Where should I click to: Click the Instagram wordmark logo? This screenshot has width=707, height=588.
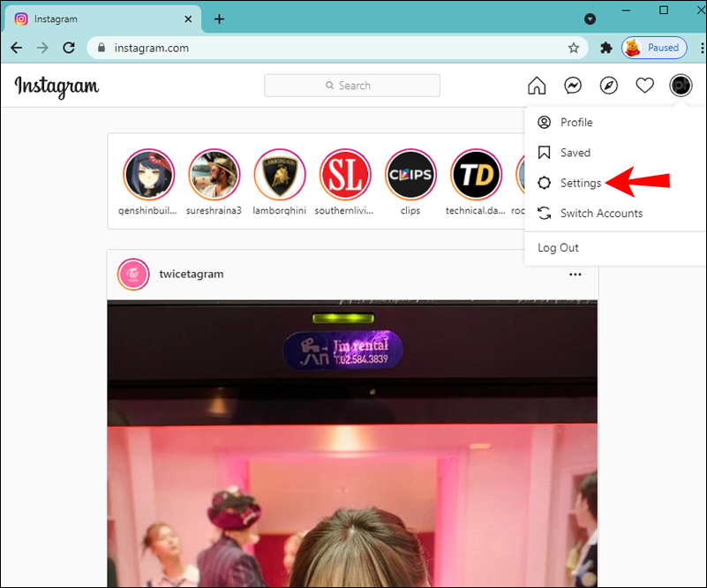click(x=56, y=87)
